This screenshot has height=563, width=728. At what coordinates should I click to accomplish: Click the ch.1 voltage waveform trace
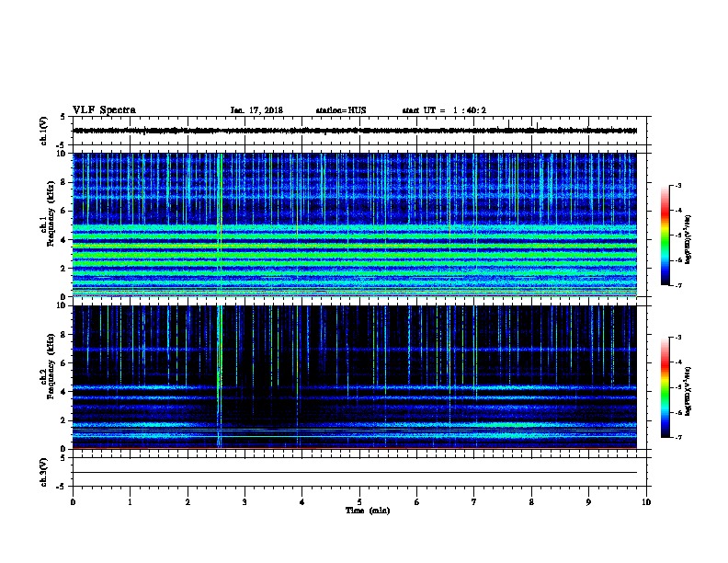pos(355,131)
